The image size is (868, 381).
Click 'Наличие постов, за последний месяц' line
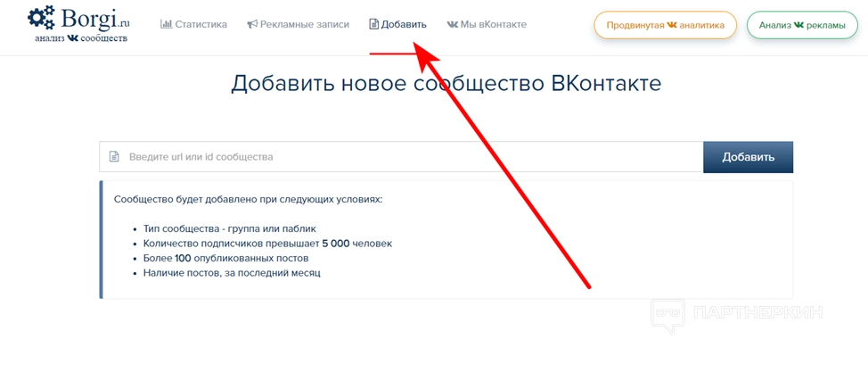(x=232, y=273)
